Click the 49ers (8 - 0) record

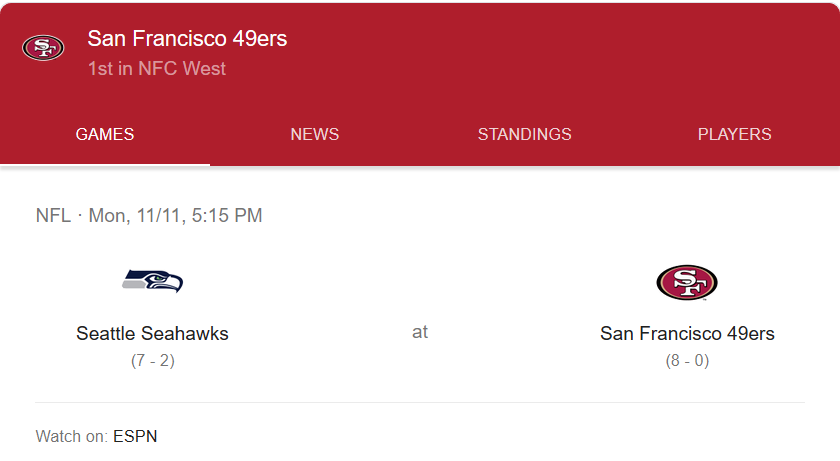click(687, 361)
